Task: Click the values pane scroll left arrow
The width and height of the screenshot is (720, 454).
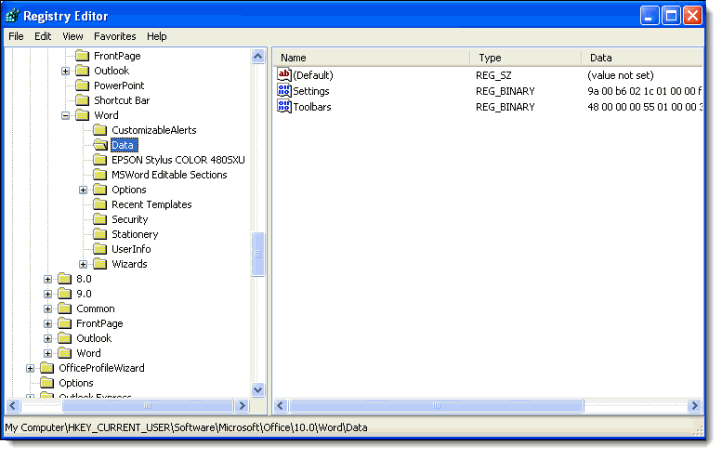Action: click(281, 406)
